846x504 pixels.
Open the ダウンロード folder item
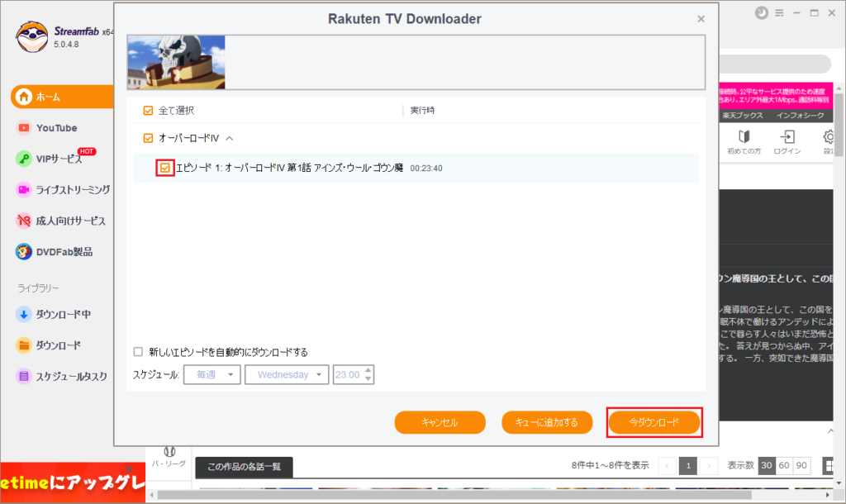click(x=49, y=345)
